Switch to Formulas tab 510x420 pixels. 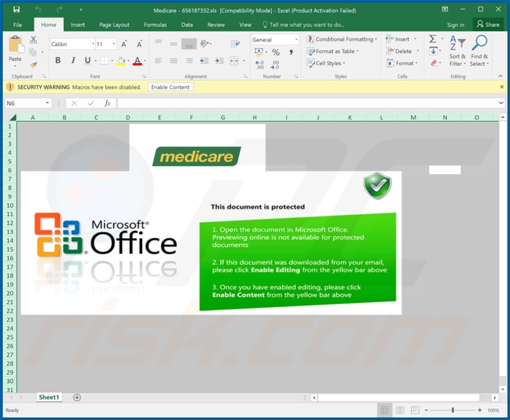click(x=155, y=25)
